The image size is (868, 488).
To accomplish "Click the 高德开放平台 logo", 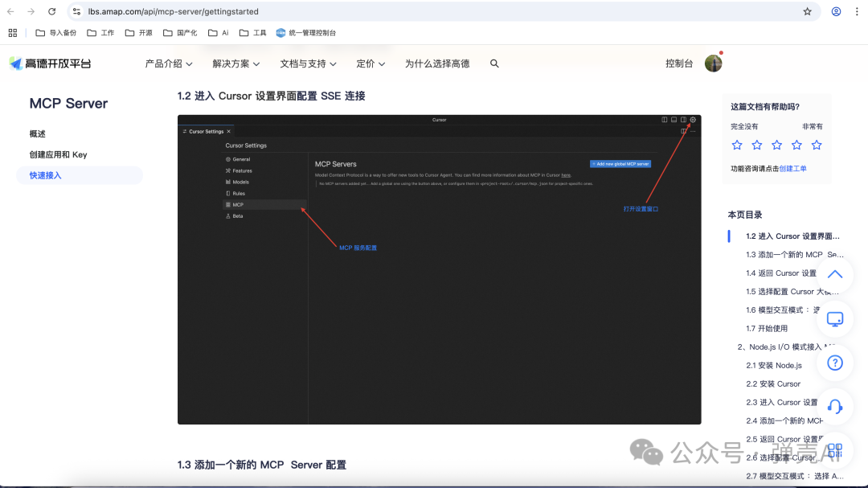I will click(x=50, y=64).
